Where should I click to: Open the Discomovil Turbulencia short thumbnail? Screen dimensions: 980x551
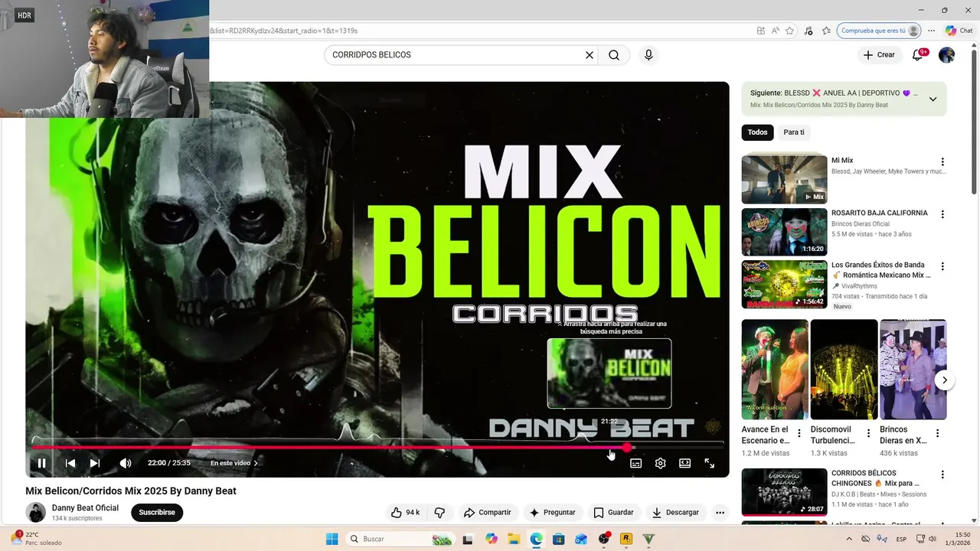[x=844, y=370]
